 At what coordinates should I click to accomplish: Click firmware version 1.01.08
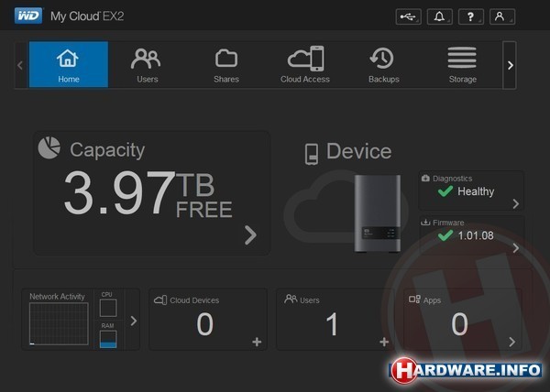coord(476,235)
